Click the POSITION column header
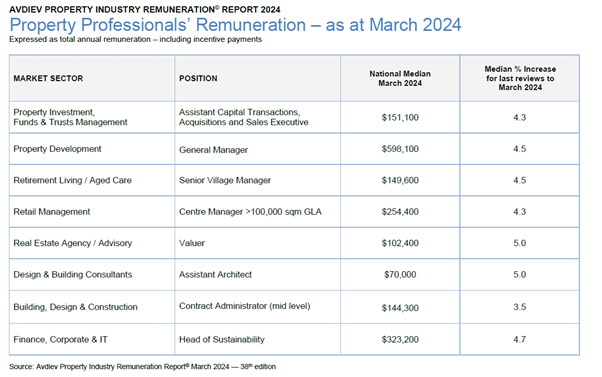 tap(198, 78)
